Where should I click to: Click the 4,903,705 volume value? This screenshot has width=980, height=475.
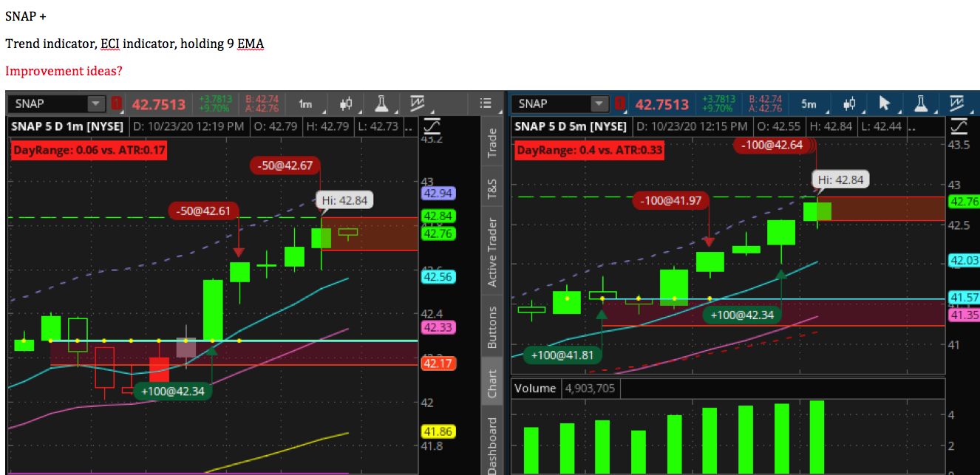coord(591,389)
